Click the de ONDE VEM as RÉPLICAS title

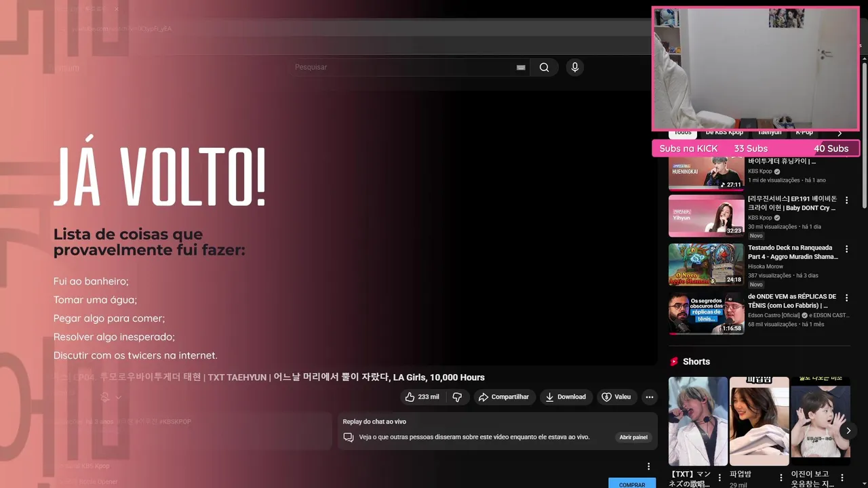point(793,301)
